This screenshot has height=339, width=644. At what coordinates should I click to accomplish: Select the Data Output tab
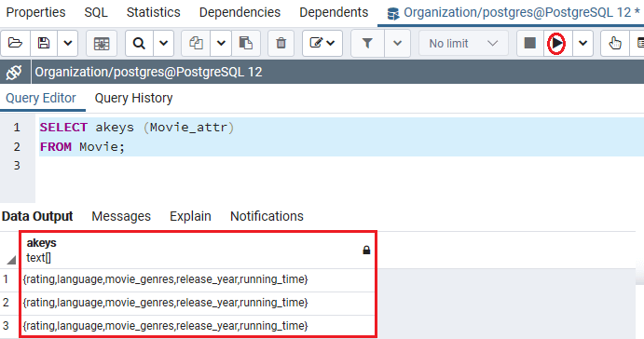click(x=37, y=216)
